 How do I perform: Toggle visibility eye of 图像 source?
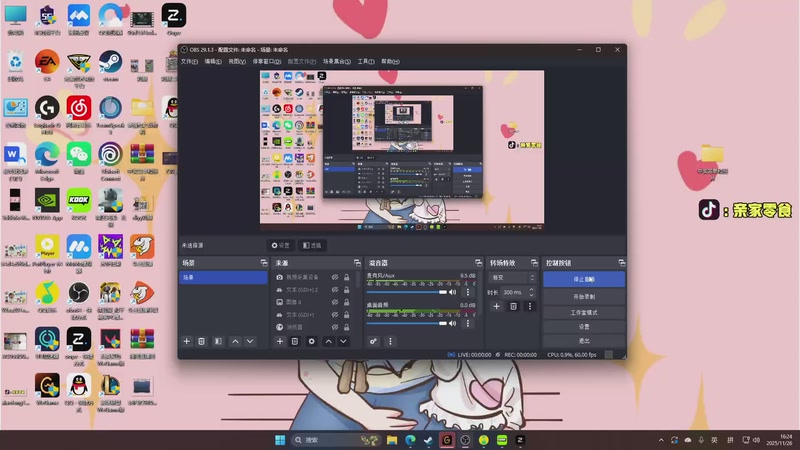click(335, 302)
